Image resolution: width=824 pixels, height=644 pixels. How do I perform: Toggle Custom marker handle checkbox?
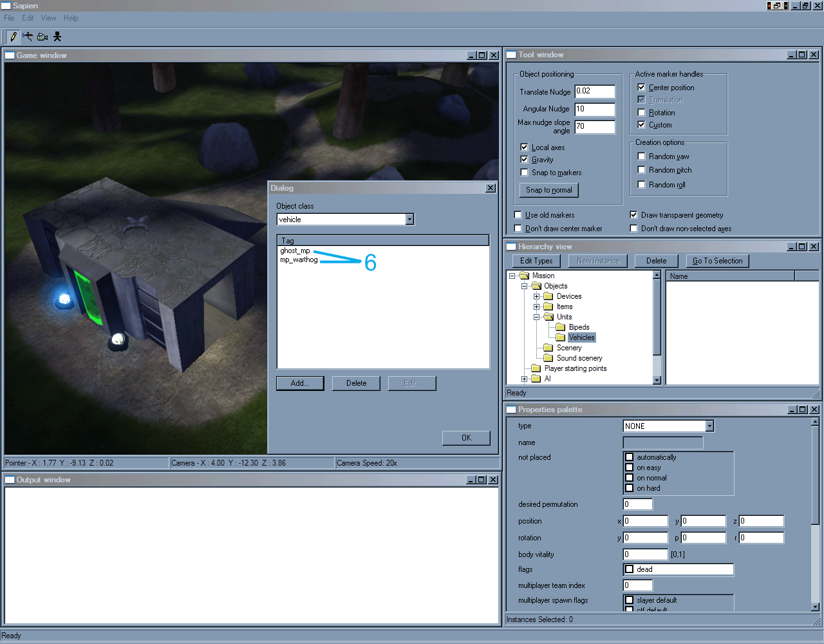tap(641, 124)
